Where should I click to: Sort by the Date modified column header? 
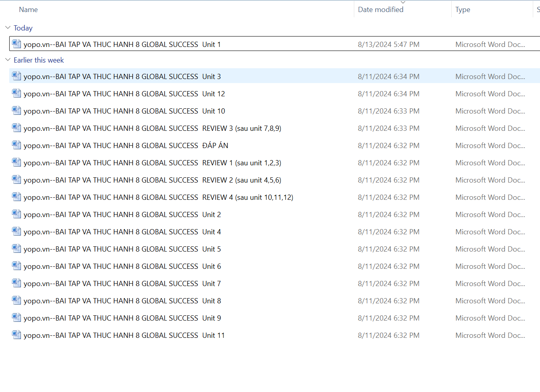(381, 10)
